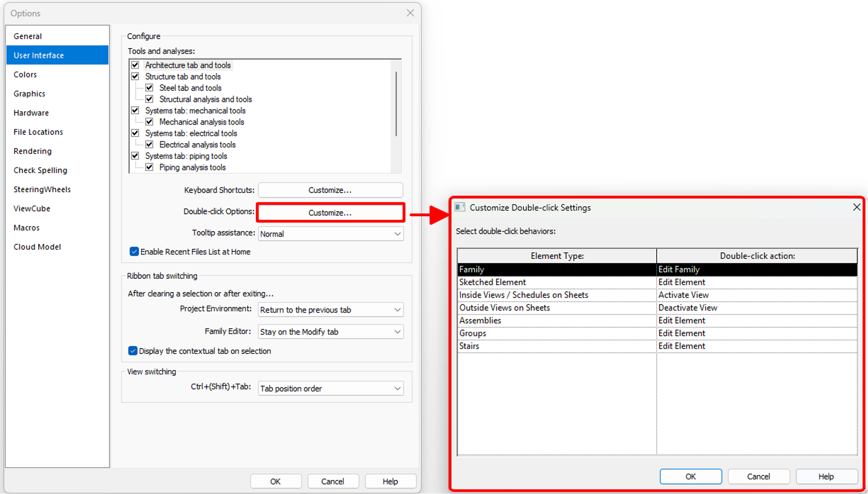This screenshot has width=868, height=494.
Task: Disable Enable Recent Files List at Home
Action: point(134,252)
